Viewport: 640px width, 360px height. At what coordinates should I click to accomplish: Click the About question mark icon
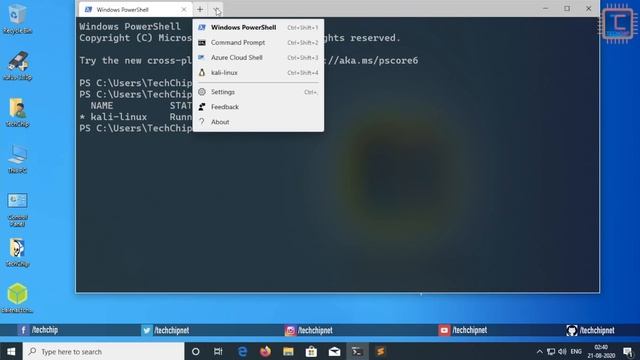pyautogui.click(x=202, y=122)
